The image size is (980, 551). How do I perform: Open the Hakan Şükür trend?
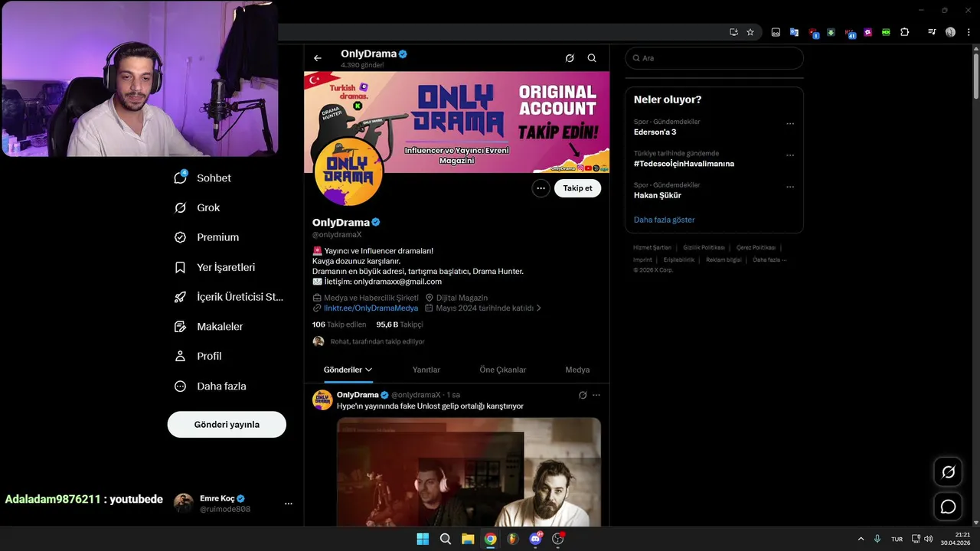click(x=657, y=195)
